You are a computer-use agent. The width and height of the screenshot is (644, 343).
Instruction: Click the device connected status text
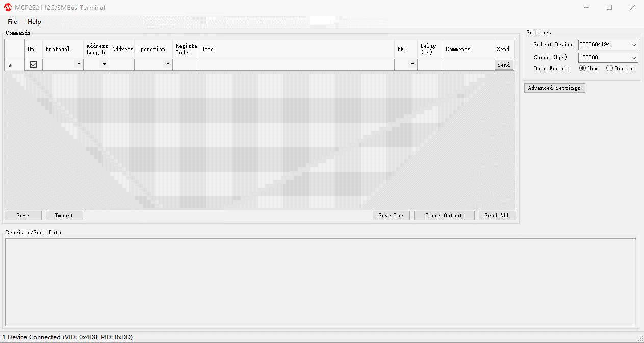pyautogui.click(x=67, y=337)
